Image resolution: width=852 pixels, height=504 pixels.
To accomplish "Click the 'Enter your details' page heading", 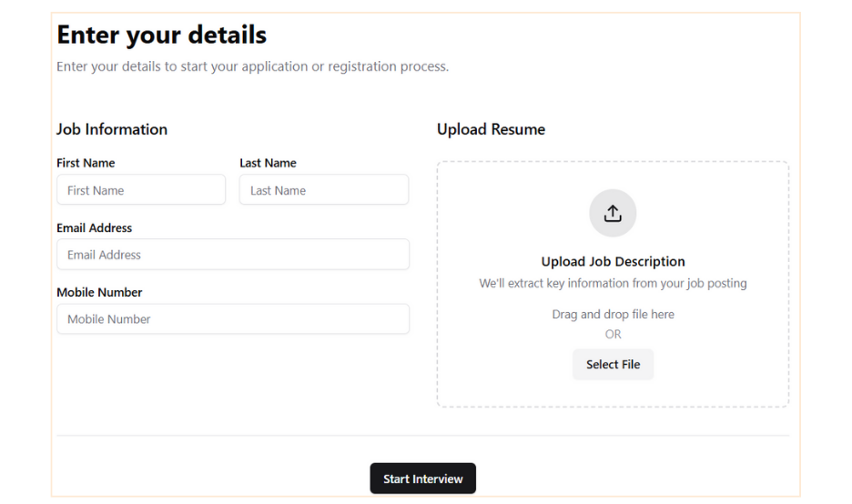I will [x=161, y=35].
